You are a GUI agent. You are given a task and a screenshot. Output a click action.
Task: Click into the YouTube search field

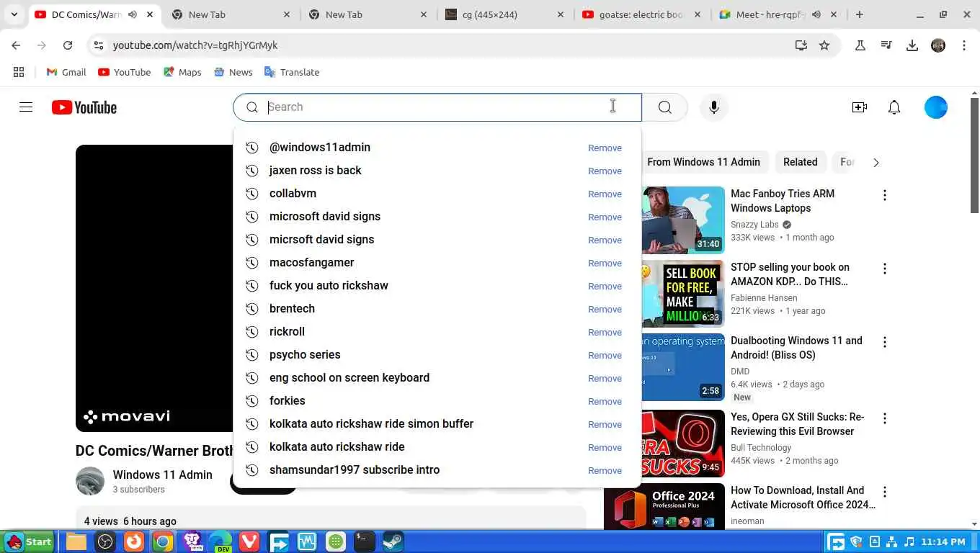[437, 107]
